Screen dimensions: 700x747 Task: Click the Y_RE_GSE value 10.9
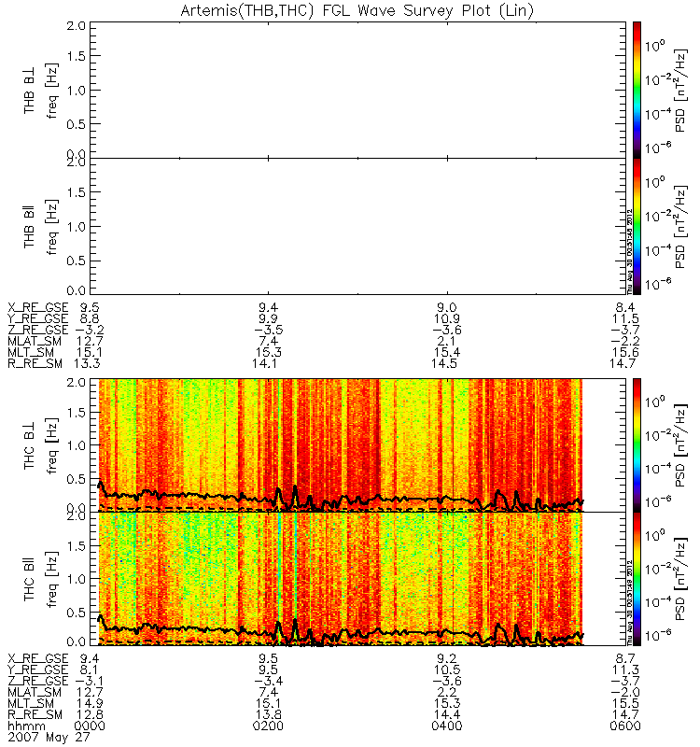pos(447,318)
